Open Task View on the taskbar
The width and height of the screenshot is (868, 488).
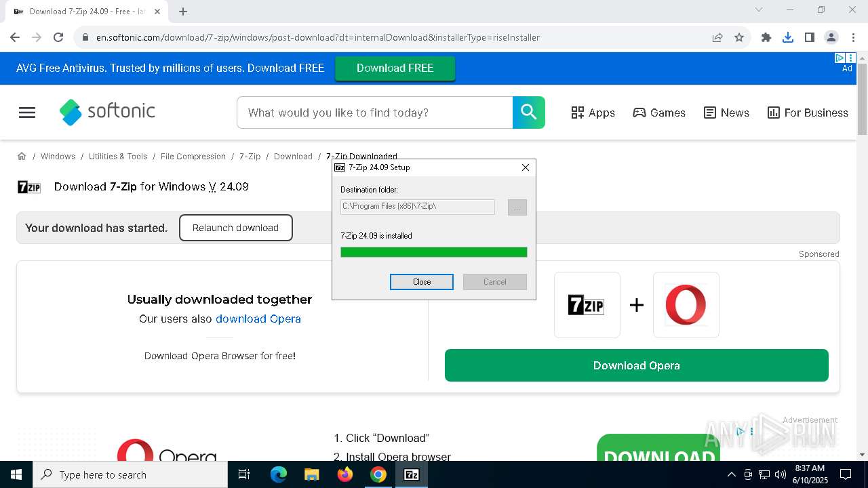(x=244, y=474)
